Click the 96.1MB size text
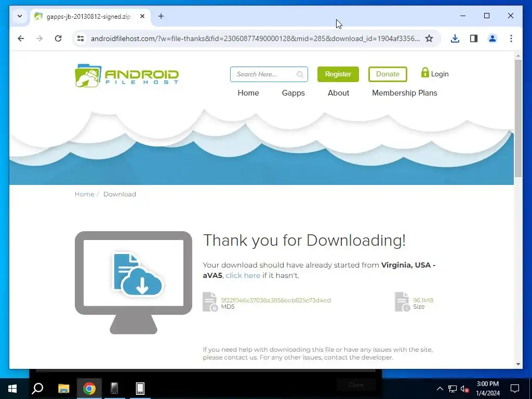The image size is (532, 399). [x=423, y=300]
